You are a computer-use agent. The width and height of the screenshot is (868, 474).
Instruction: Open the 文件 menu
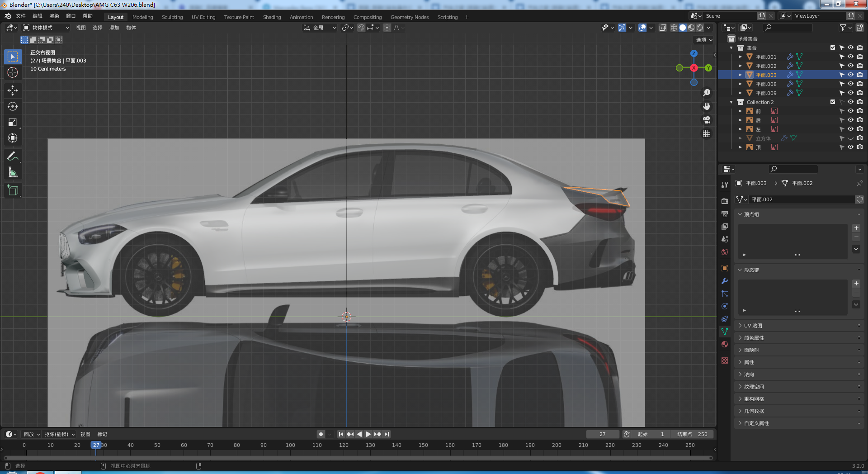pos(21,16)
